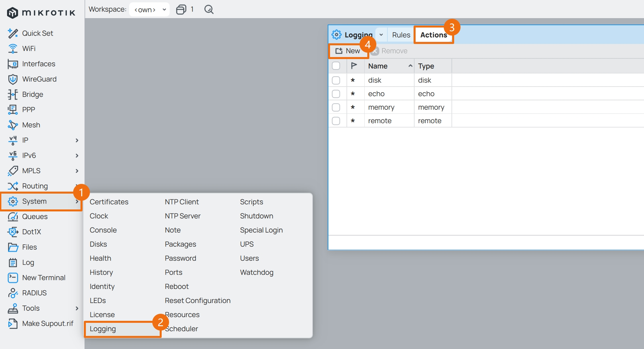The image size is (644, 349).
Task: Expand the IP submenu arrow
Action: pyautogui.click(x=77, y=140)
